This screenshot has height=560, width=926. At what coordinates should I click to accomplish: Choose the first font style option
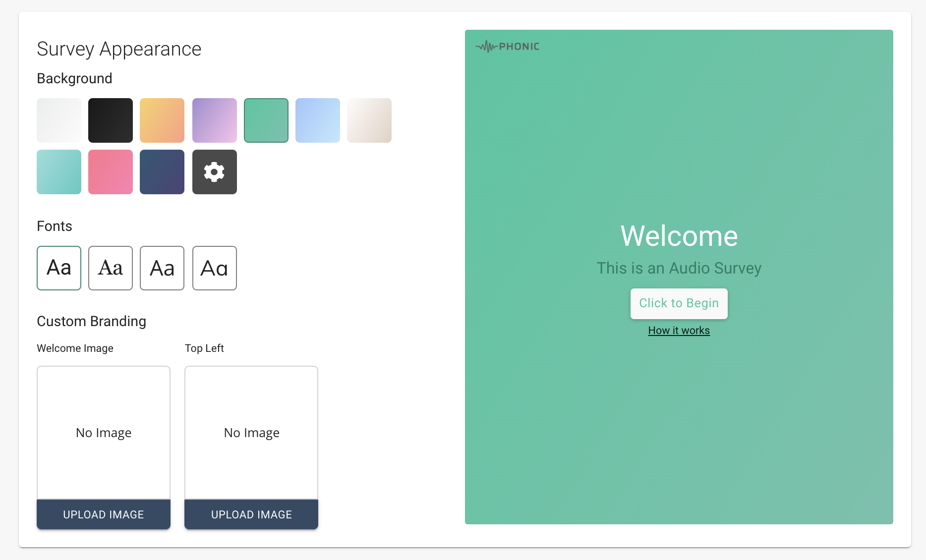[58, 268]
